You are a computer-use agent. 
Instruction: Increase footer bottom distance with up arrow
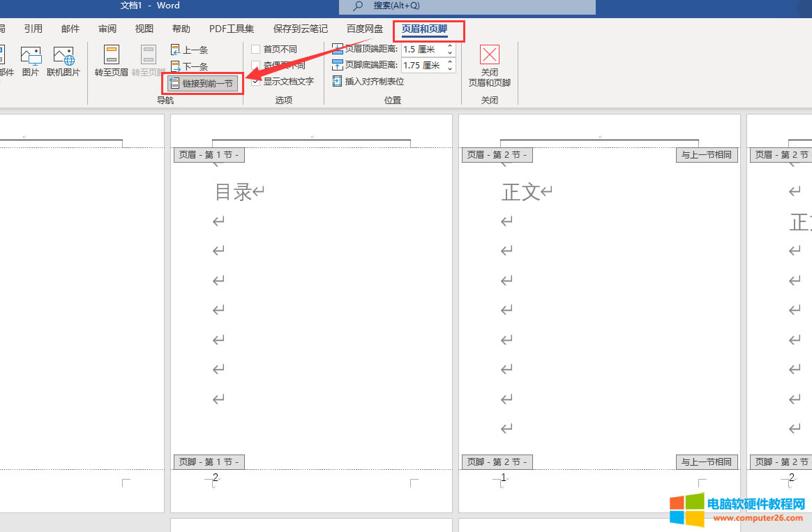point(450,61)
